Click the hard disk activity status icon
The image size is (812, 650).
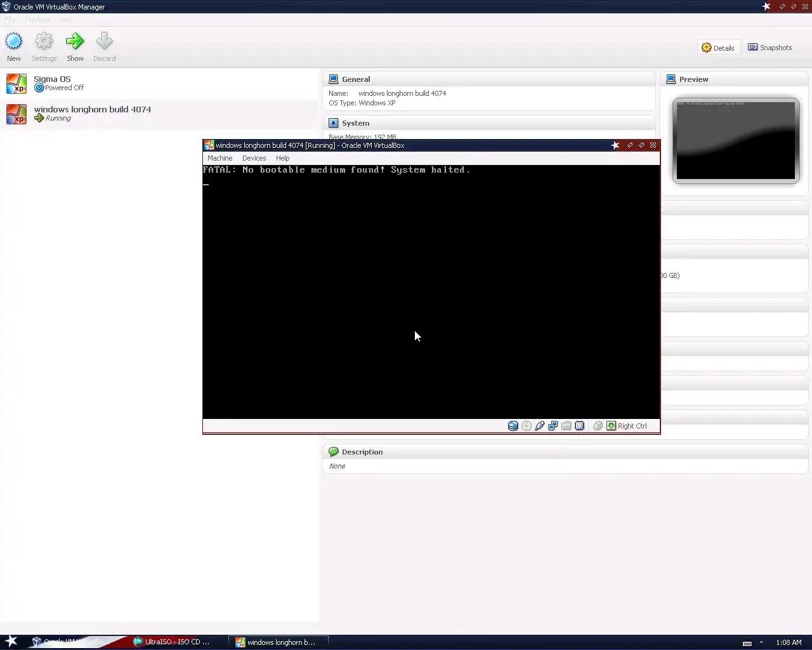coord(513,426)
